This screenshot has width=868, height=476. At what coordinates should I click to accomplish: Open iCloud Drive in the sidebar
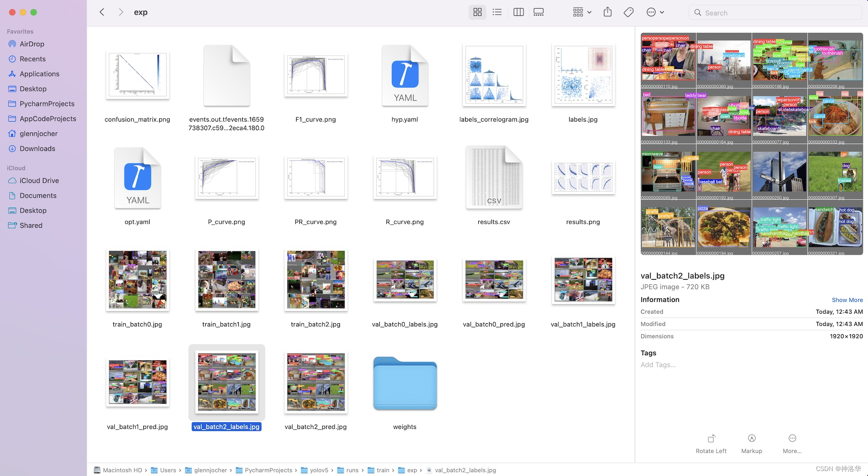[x=39, y=180]
